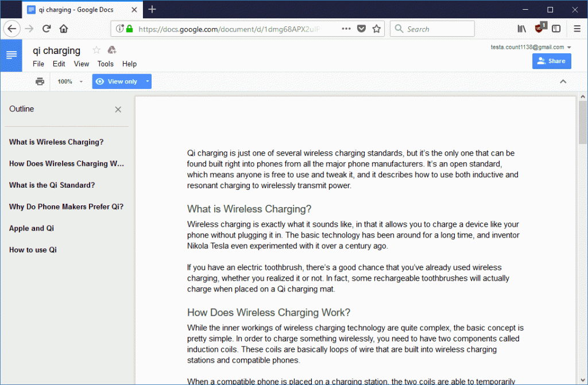Screen dimensions: 588x385
Task: Save page to Pocket
Action: [361, 29]
